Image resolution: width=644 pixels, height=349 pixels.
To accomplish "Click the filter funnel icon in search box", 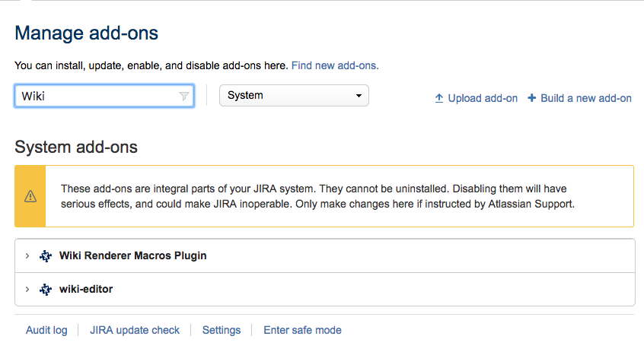I will 183,97.
